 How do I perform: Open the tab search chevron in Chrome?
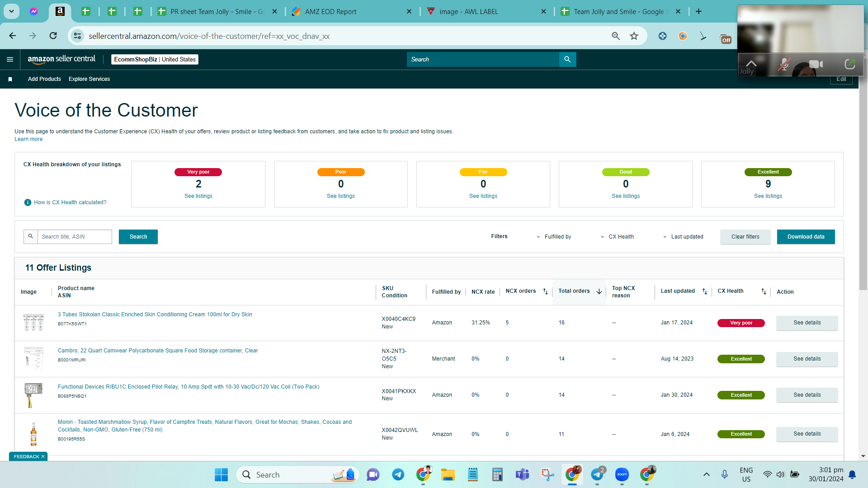click(11, 11)
